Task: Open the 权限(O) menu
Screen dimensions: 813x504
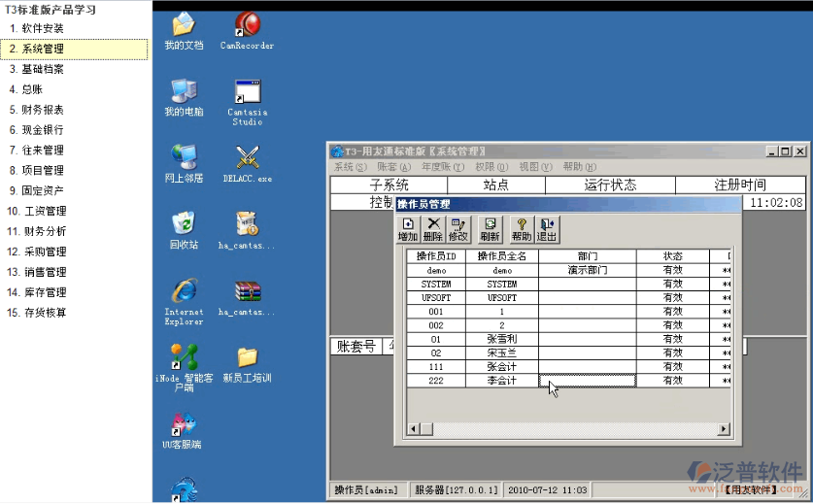Action: (x=485, y=167)
